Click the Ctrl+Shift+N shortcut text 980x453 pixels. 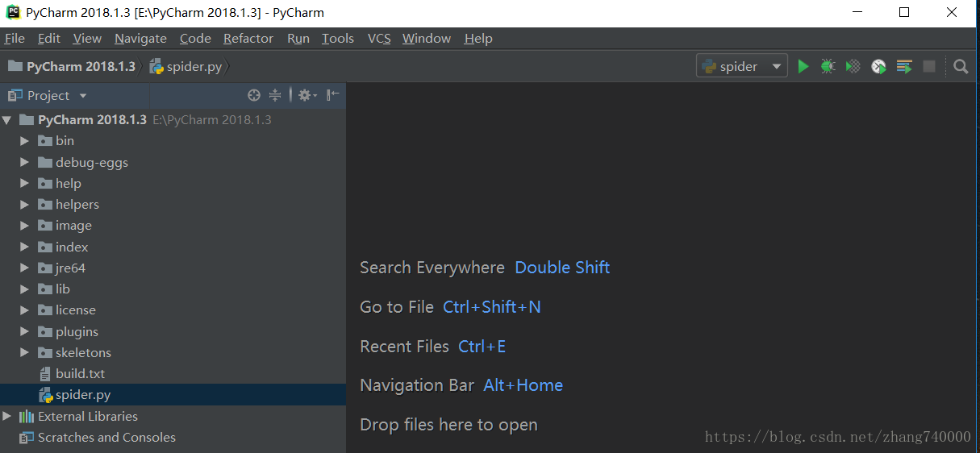tap(492, 307)
